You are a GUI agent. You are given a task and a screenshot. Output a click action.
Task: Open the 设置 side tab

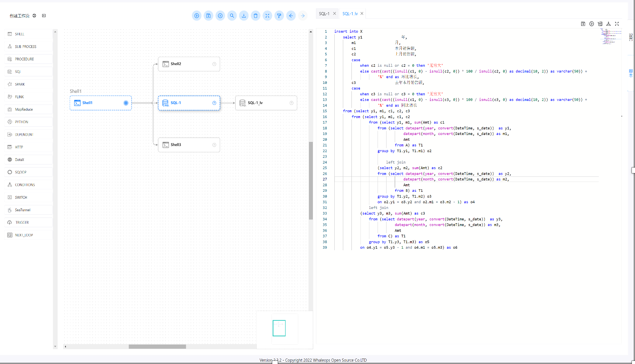(x=631, y=37)
